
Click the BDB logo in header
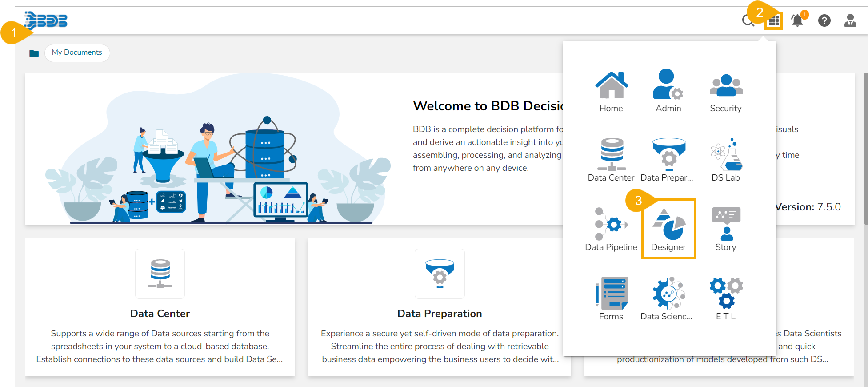coord(46,20)
